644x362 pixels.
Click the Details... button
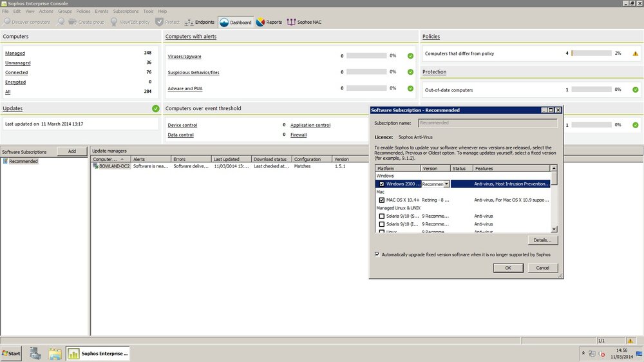[542, 240]
